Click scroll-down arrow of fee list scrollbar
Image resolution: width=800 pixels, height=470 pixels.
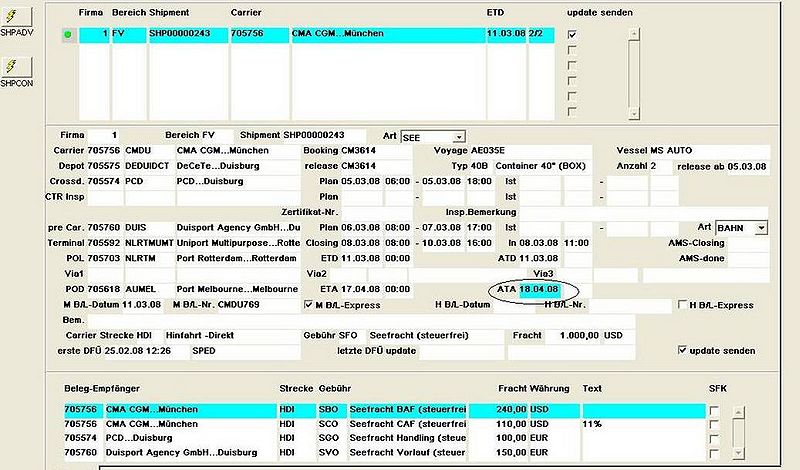[x=738, y=453]
